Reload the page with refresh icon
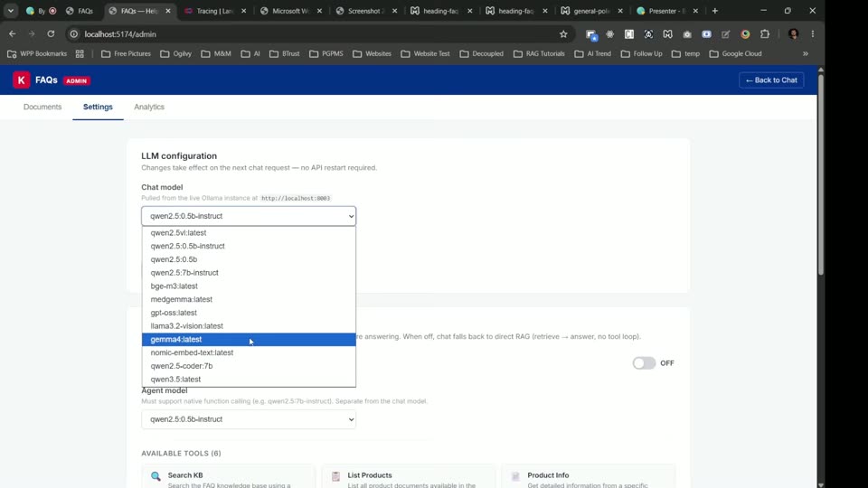This screenshot has height=488, width=868. tap(51, 33)
